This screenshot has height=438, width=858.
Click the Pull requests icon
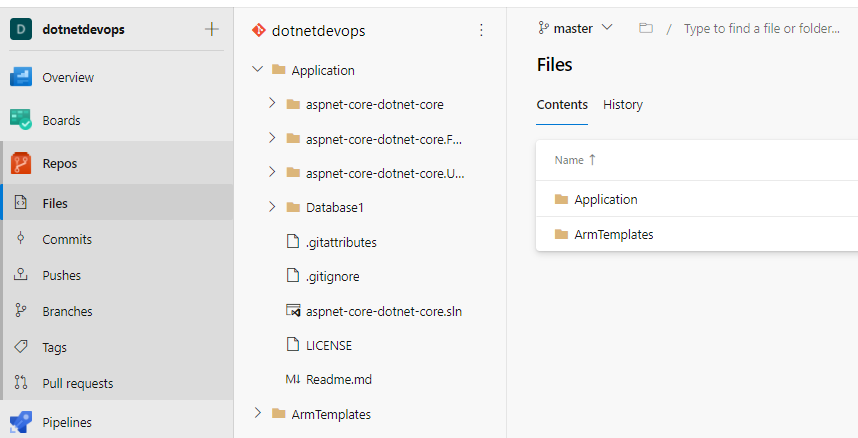click(21, 383)
